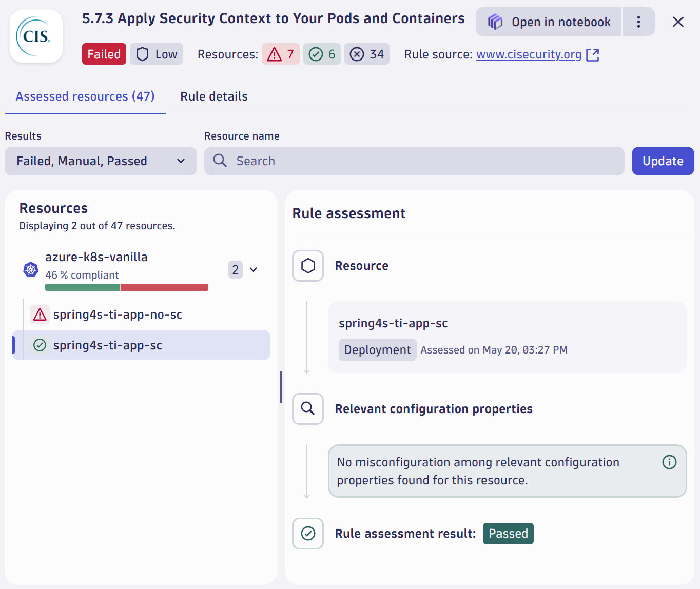700x589 pixels.
Task: Click the warning icon next to spring4s-ti-app-no-sc
Action: [x=40, y=314]
